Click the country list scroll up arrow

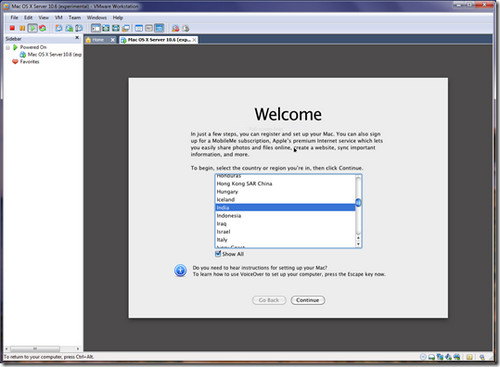(358, 238)
